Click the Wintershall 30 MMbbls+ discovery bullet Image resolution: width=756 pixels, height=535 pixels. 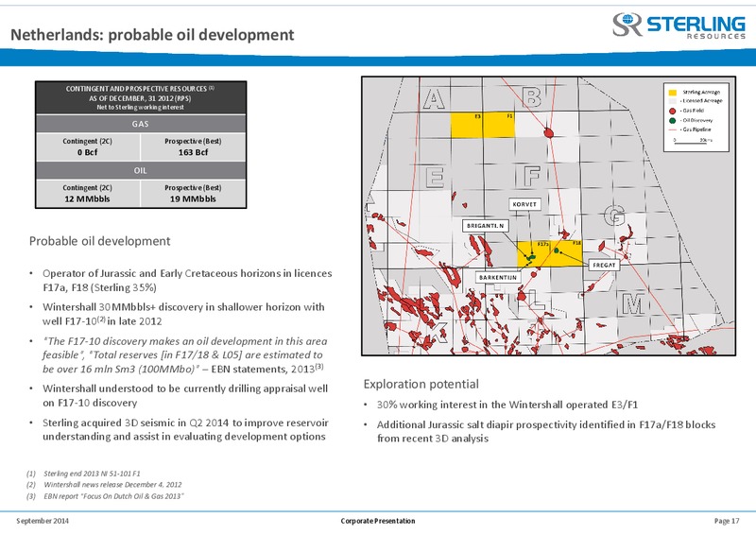183,314
